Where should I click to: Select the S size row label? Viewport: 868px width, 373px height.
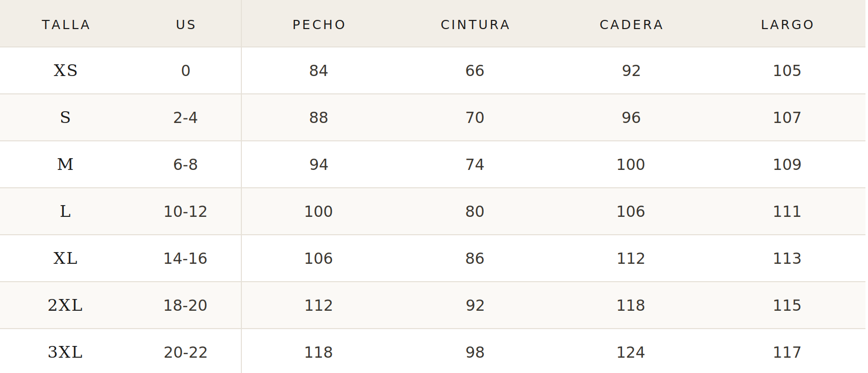point(65,117)
